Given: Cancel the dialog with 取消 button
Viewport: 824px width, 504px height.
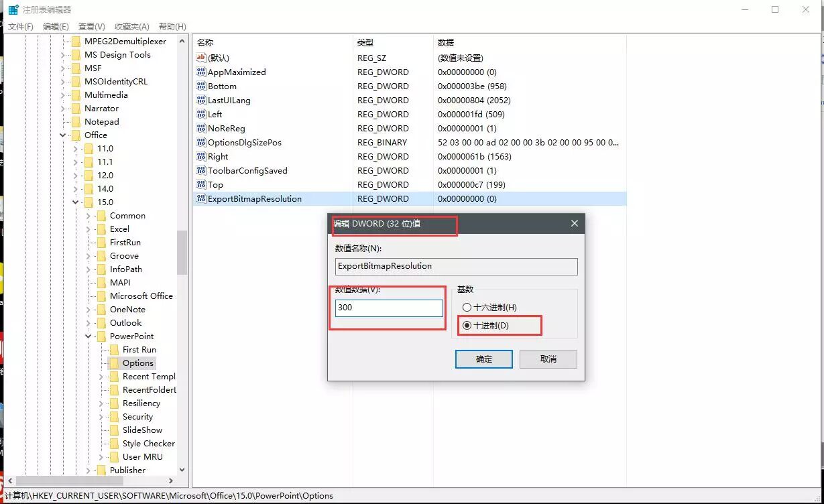Looking at the screenshot, I should (548, 359).
